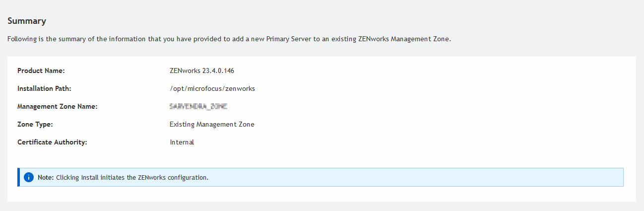The image size is (644, 211).
Task: Select the ZENworks 23.4.0.146 version value
Action: [x=202, y=70]
